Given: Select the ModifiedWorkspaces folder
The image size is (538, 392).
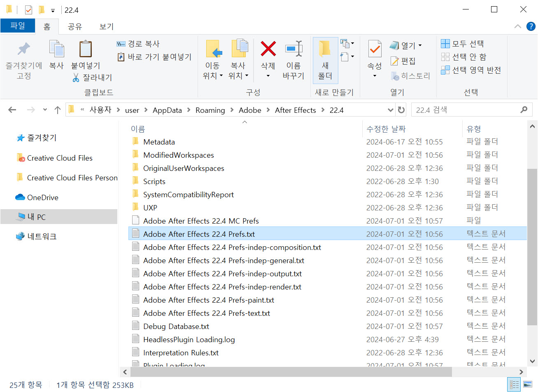Looking at the screenshot, I should tap(178, 155).
